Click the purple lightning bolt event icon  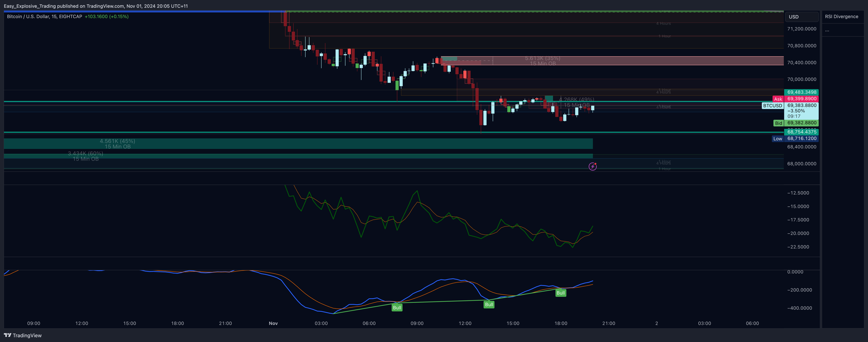593,167
